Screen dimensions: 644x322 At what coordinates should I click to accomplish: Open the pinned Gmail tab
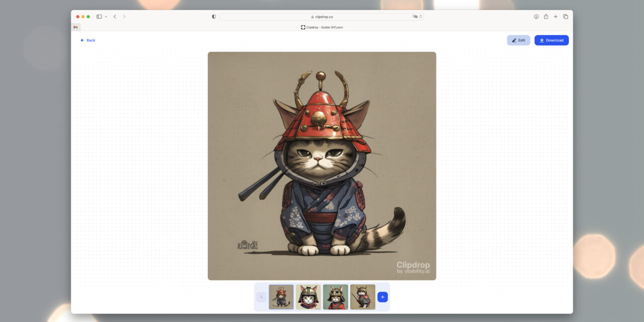pos(75,27)
